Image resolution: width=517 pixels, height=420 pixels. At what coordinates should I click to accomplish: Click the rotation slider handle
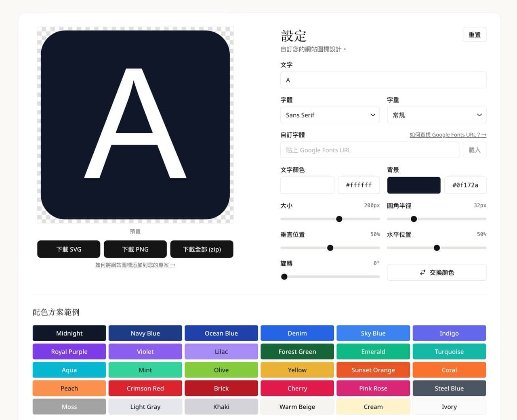click(284, 277)
